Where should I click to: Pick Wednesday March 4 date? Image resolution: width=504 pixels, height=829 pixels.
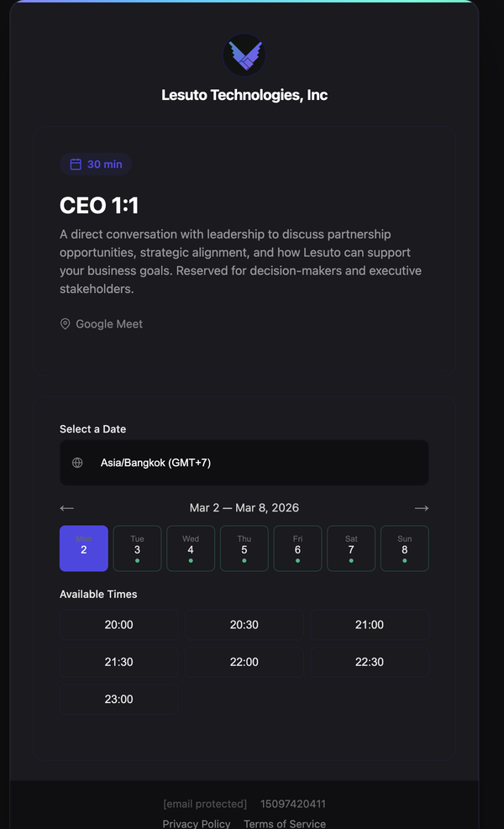(191, 548)
